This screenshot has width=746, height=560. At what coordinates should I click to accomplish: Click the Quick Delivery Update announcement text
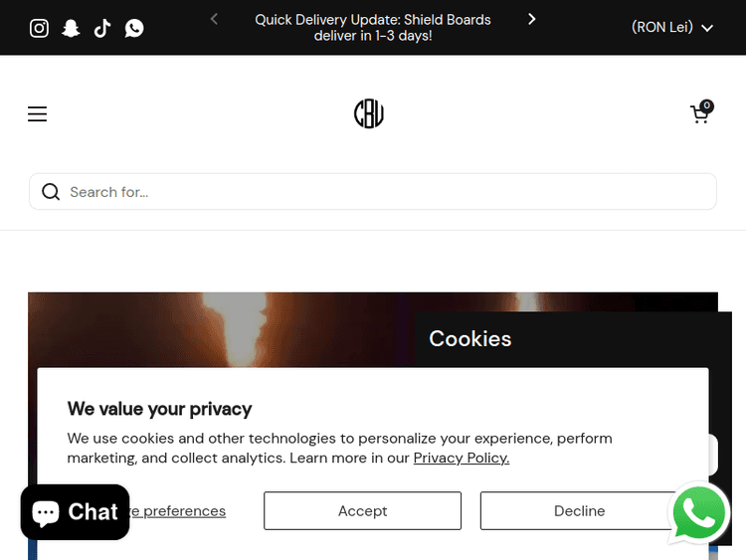[x=373, y=28]
